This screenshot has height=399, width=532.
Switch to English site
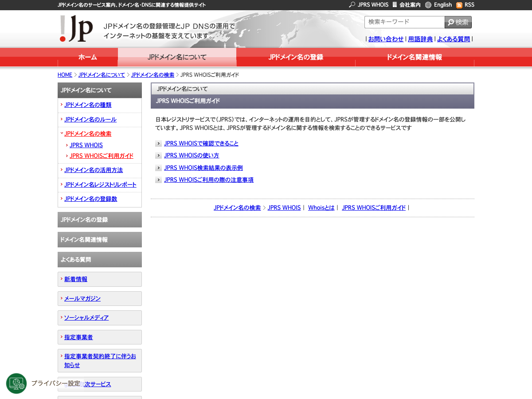click(443, 5)
